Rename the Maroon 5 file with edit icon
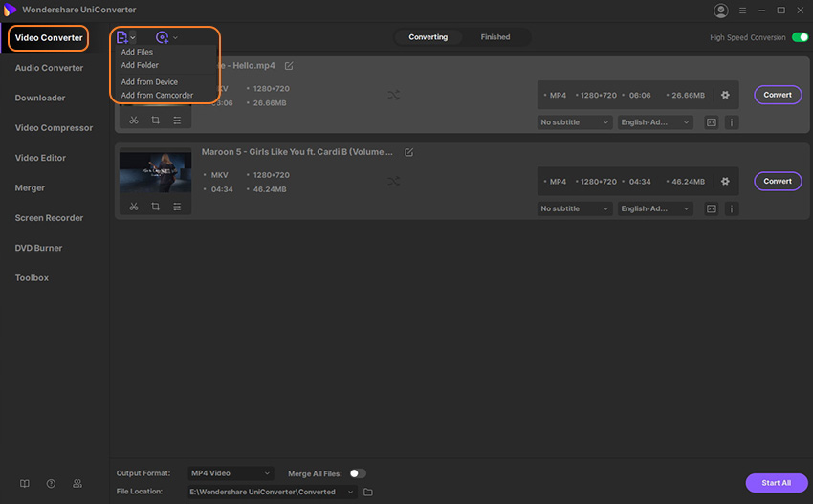 [x=409, y=152]
